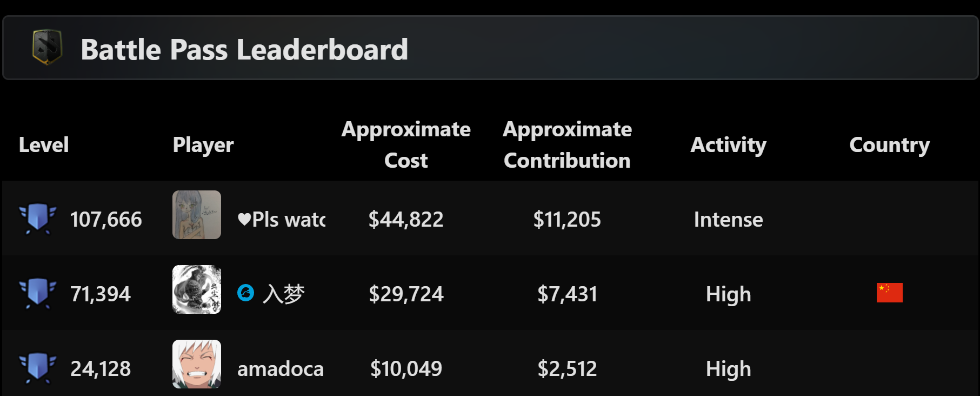The width and height of the screenshot is (980, 396).
Task: Click the Intense activity cell
Action: coord(728,220)
